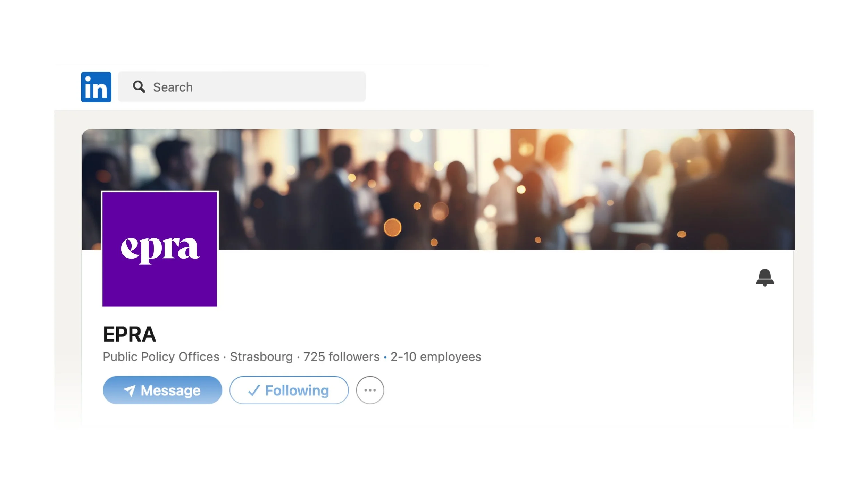Click the large orange bokeh circle in banner
868x488 pixels.
click(x=393, y=228)
